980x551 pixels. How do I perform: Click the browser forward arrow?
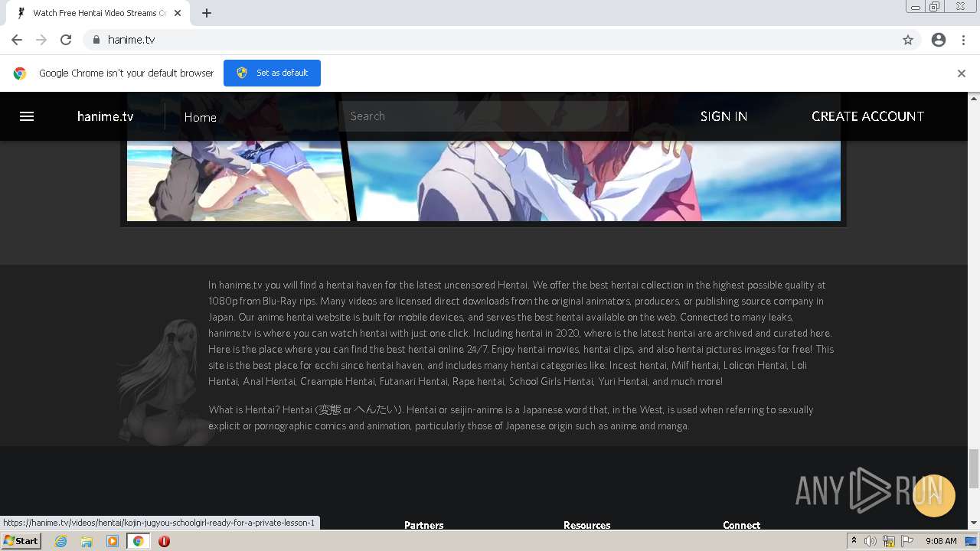click(x=41, y=40)
